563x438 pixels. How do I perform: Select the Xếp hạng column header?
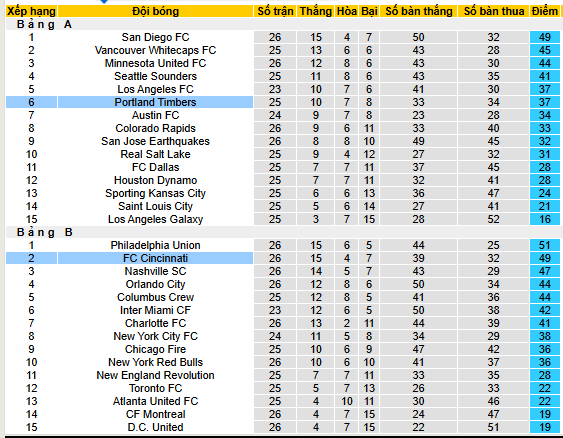tap(31, 11)
